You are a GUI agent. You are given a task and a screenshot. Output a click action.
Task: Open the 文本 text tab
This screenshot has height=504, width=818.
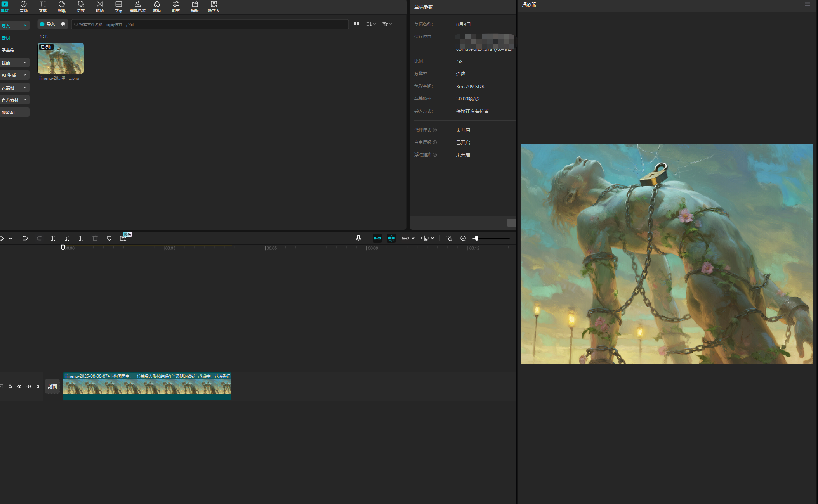click(x=43, y=7)
